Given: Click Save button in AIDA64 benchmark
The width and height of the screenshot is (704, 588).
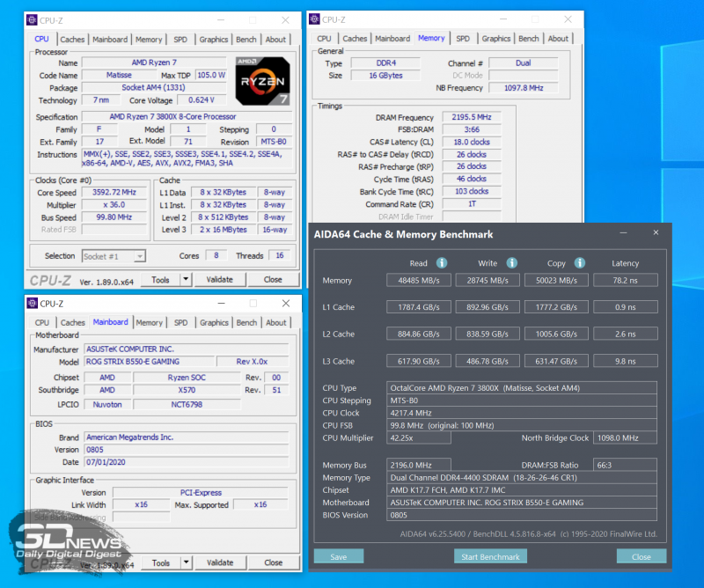Looking at the screenshot, I should point(339,556).
